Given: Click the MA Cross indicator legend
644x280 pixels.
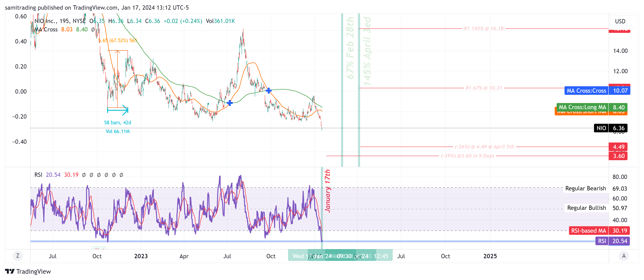Looking at the screenshot, I should (x=46, y=29).
